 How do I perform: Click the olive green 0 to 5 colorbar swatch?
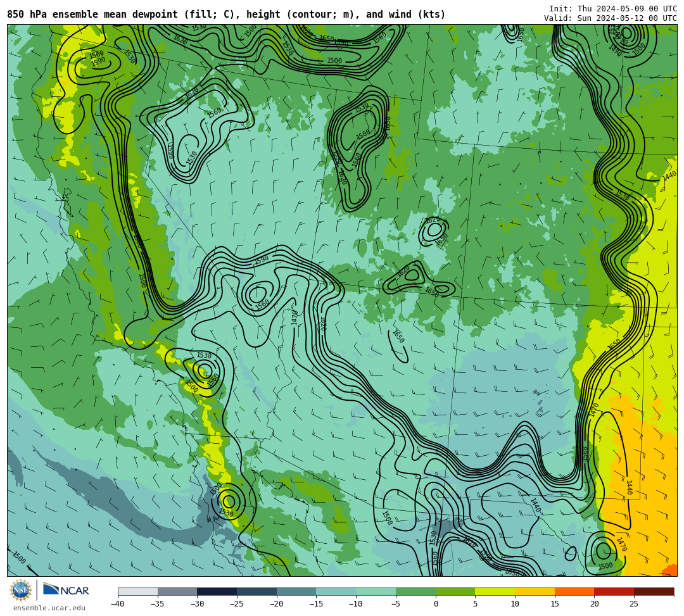455,591
